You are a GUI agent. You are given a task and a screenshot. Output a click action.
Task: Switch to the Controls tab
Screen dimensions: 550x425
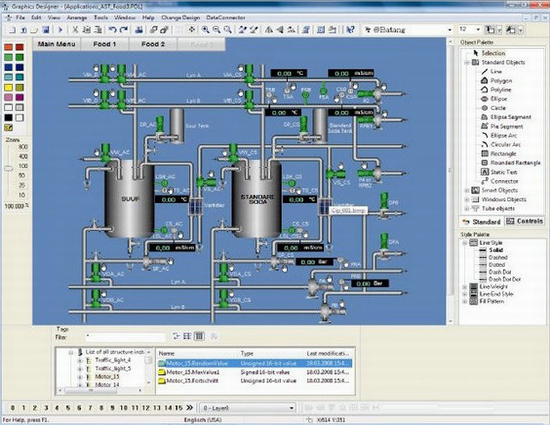tap(525, 221)
